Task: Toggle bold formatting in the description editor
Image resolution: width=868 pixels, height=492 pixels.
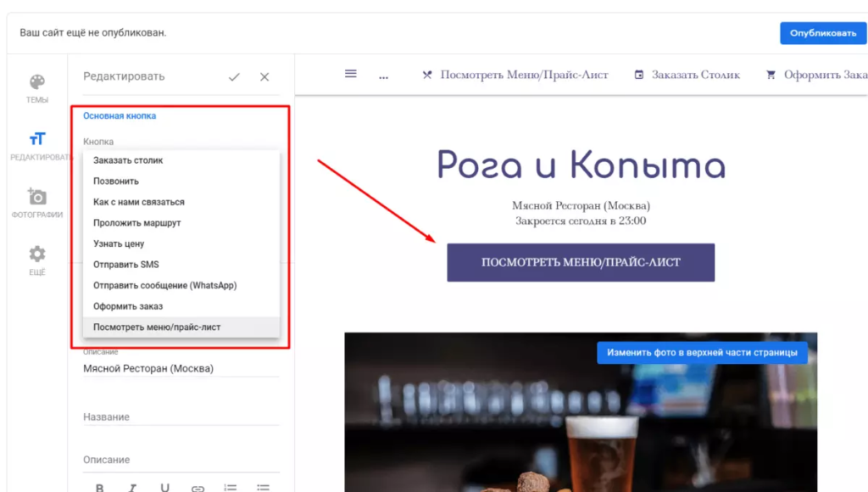Action: coord(98,486)
